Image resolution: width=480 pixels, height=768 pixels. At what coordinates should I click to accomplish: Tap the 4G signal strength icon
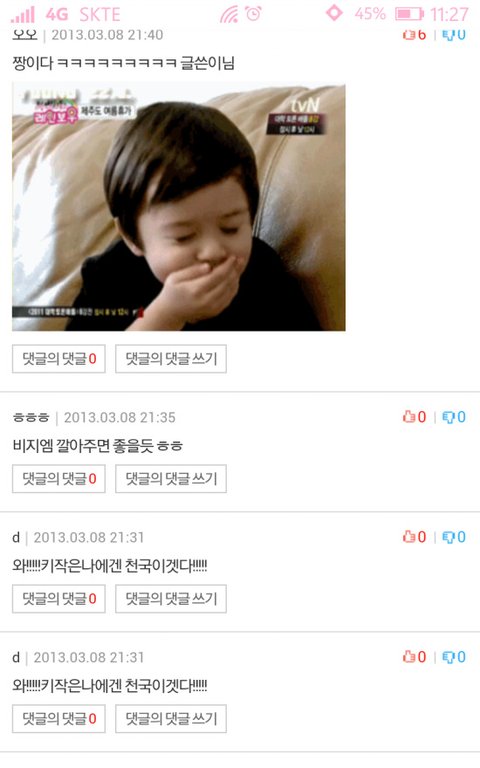(x=23, y=14)
